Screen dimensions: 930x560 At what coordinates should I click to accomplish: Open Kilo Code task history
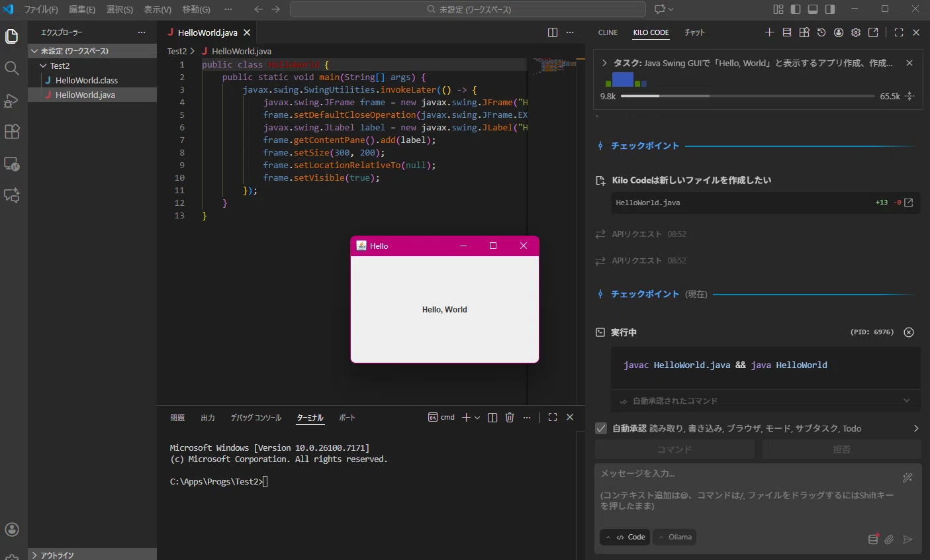pos(821,32)
